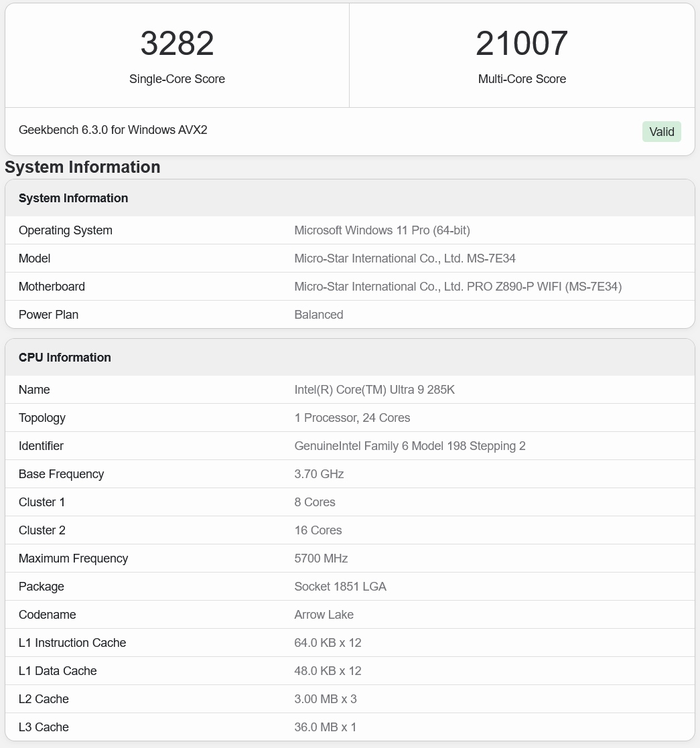Click the Arrow Lake codename value
700x748 pixels.
click(324, 615)
